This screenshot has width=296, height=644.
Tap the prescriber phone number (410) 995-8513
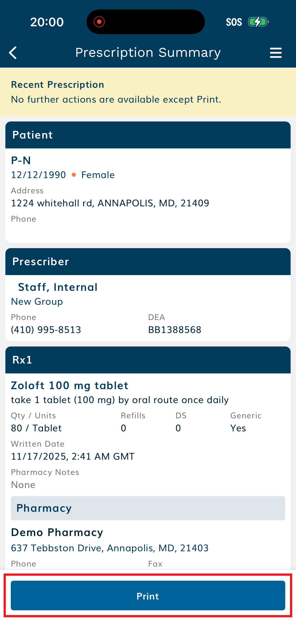point(46,330)
